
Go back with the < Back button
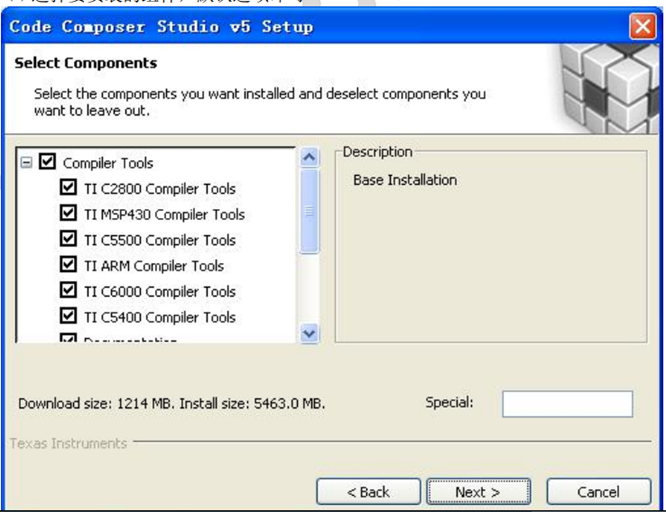(x=368, y=492)
